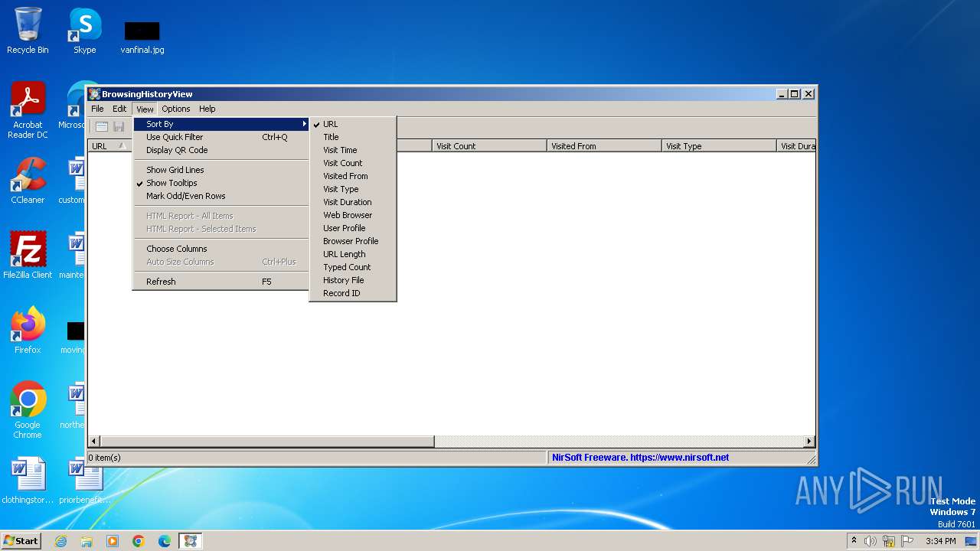Toggle the checked Show Tooltips option

pyautogui.click(x=221, y=183)
